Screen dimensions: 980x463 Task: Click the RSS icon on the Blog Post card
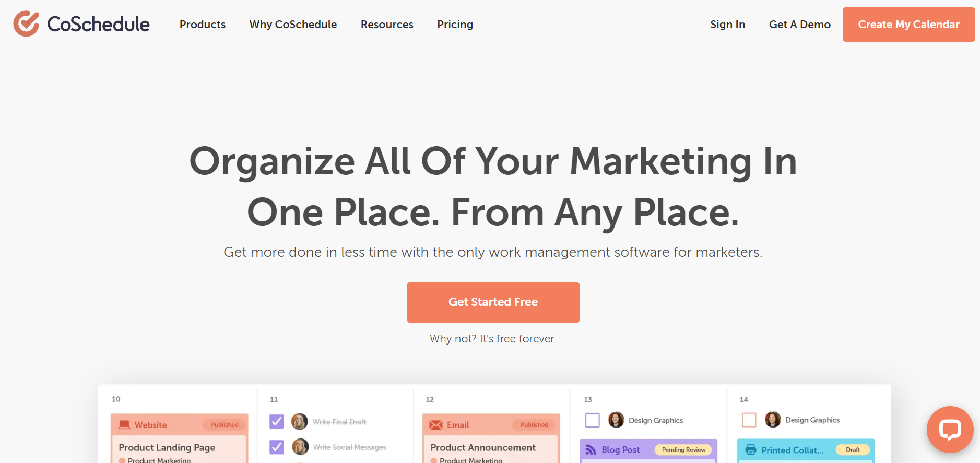592,449
